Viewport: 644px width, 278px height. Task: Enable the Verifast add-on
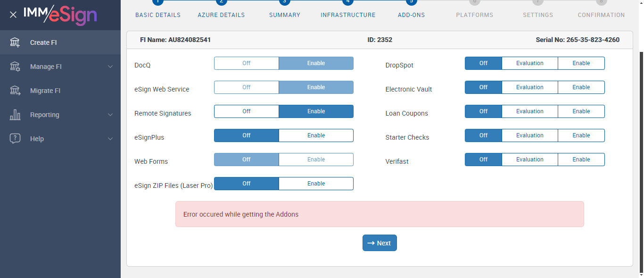point(581,160)
